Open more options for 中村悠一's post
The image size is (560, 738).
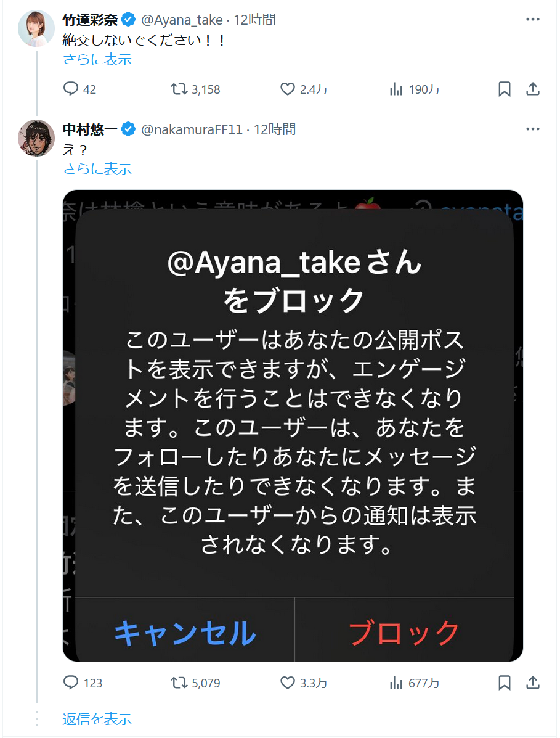pyautogui.click(x=533, y=129)
